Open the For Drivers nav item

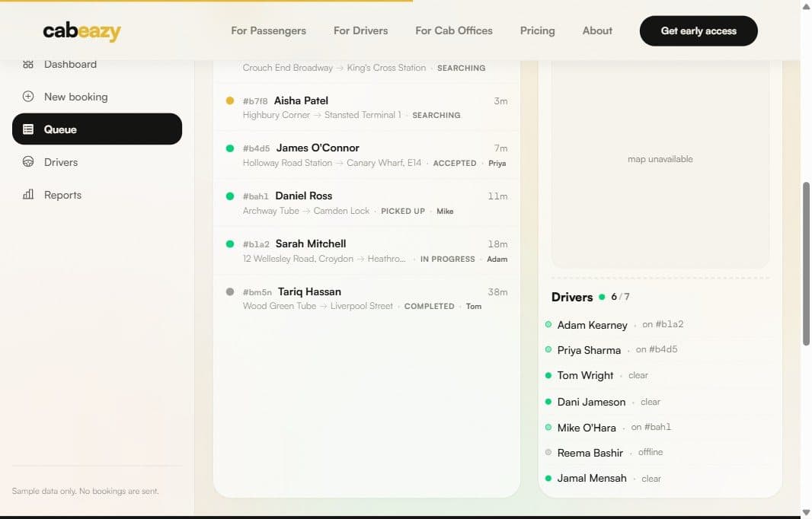click(360, 31)
